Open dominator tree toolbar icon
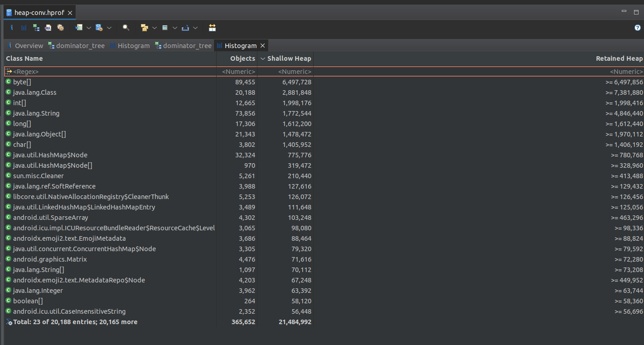Viewport: 644px width, 345px height. pos(36,28)
